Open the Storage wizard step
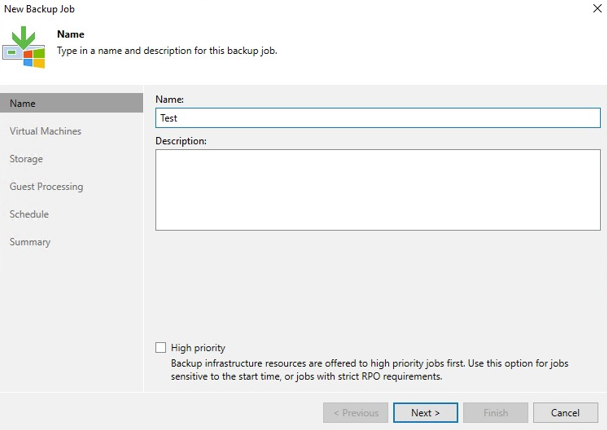Screen dimensions: 607x430 pos(26,159)
